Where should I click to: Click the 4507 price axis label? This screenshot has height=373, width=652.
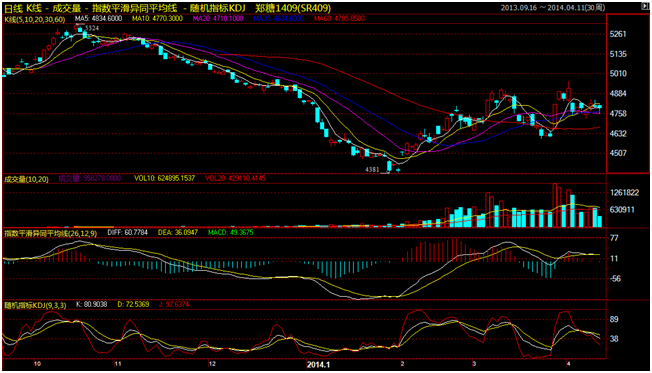pos(618,153)
